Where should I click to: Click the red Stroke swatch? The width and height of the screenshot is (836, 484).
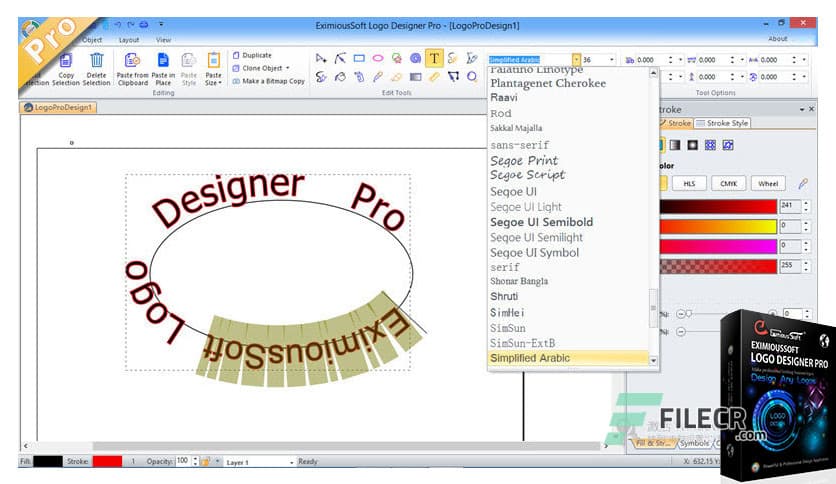click(x=107, y=462)
